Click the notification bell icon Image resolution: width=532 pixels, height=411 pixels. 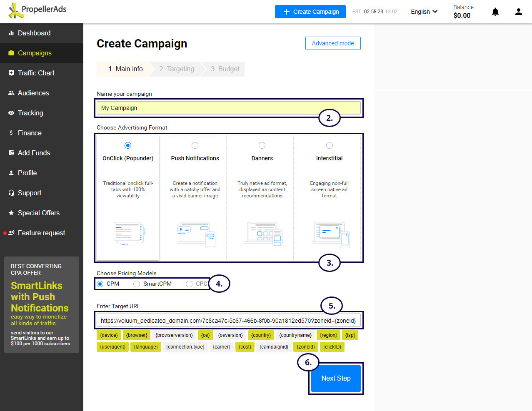click(495, 12)
